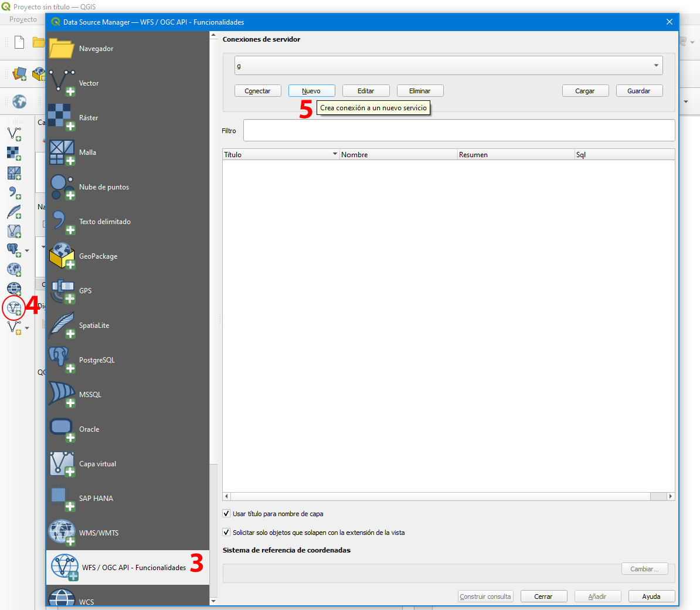700x610 pixels.
Task: Click into the Filtro input field
Action: coord(459,130)
